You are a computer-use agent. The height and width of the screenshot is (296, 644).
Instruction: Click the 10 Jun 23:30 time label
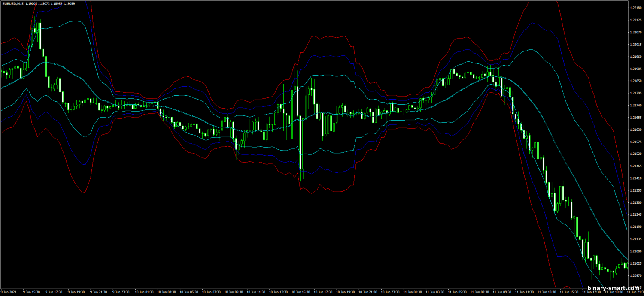(x=390, y=292)
